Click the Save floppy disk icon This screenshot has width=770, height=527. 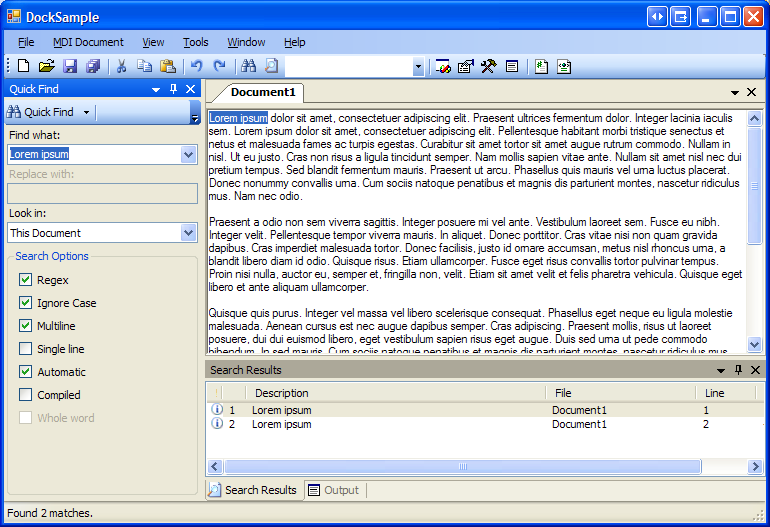click(x=70, y=66)
